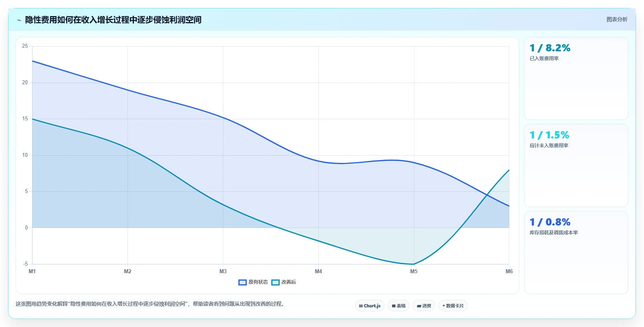Click the M5 x-axis label
644x327 pixels.
tap(414, 271)
